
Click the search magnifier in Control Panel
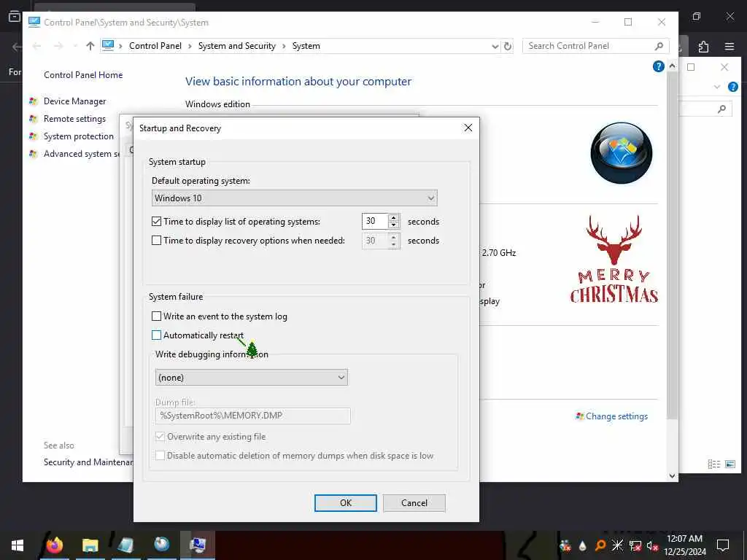point(659,46)
